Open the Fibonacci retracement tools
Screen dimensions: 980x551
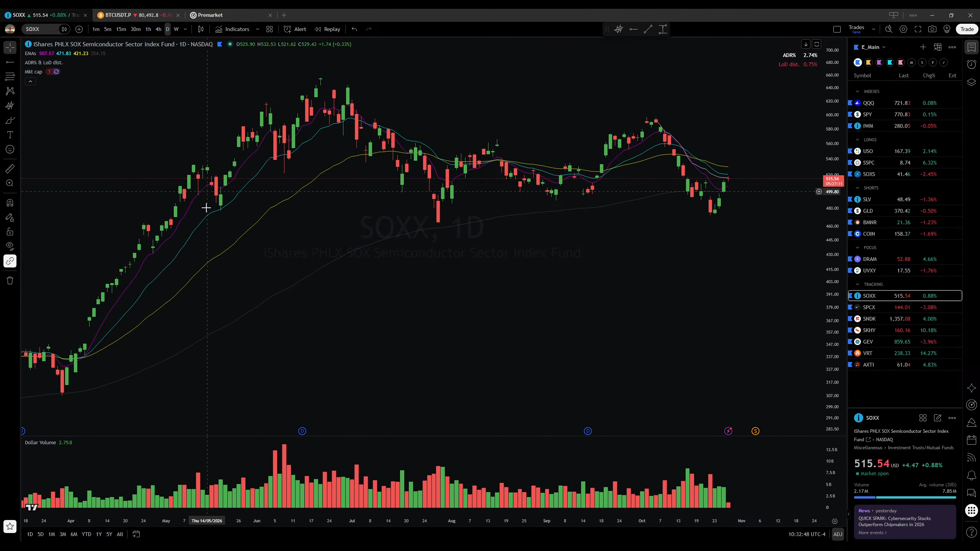coord(10,76)
